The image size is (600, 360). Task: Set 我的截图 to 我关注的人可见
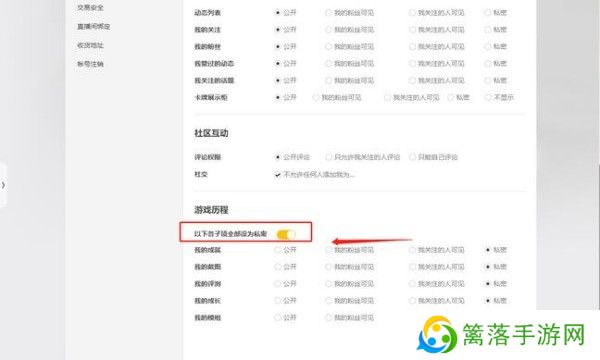(412, 267)
